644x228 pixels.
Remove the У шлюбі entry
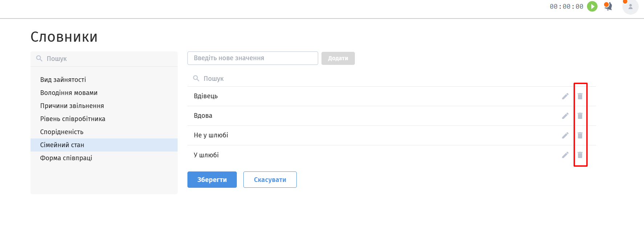click(580, 155)
